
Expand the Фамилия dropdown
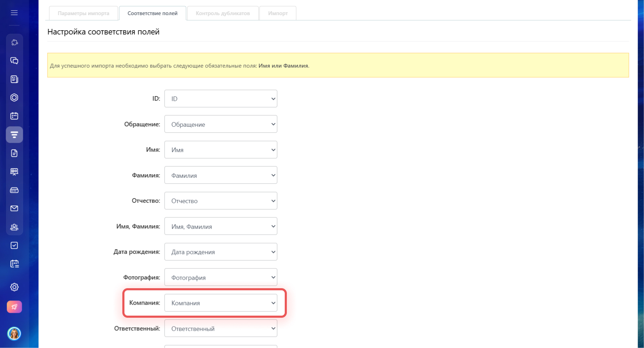[x=221, y=175]
